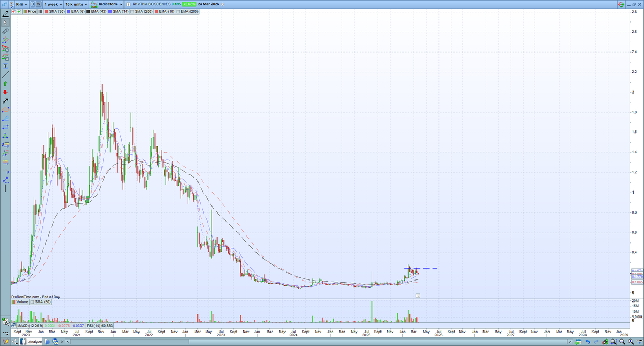Viewport: 644px width, 346px height.
Task: Select the text annotation T tool
Action: click(5, 66)
